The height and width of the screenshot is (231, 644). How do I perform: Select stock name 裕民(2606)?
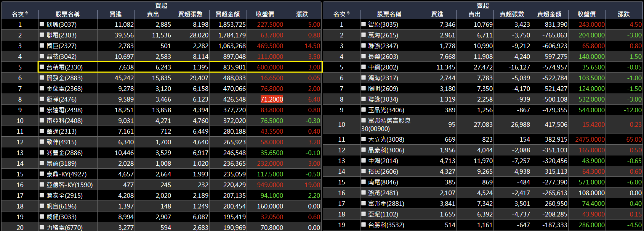[x=383, y=172]
